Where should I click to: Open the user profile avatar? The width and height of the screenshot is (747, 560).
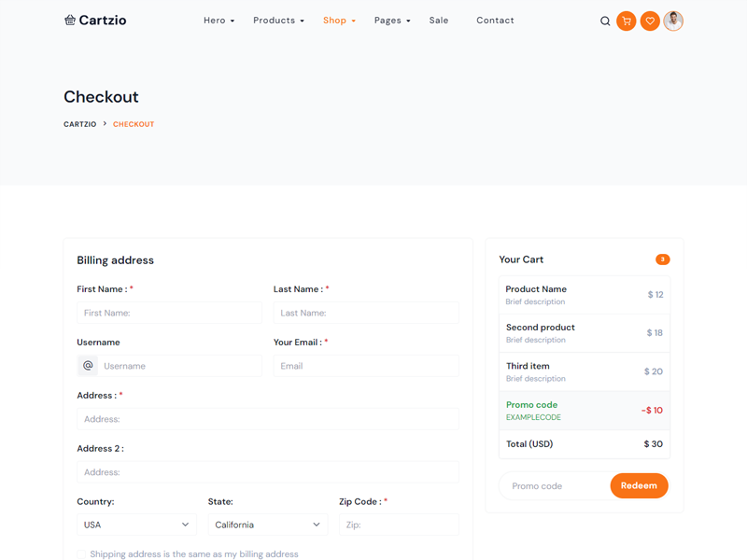pos(673,21)
